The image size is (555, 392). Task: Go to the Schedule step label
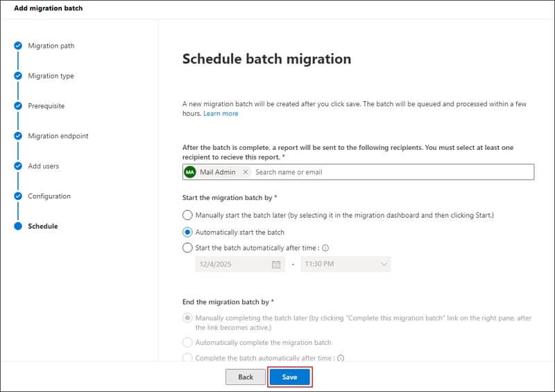tap(43, 226)
